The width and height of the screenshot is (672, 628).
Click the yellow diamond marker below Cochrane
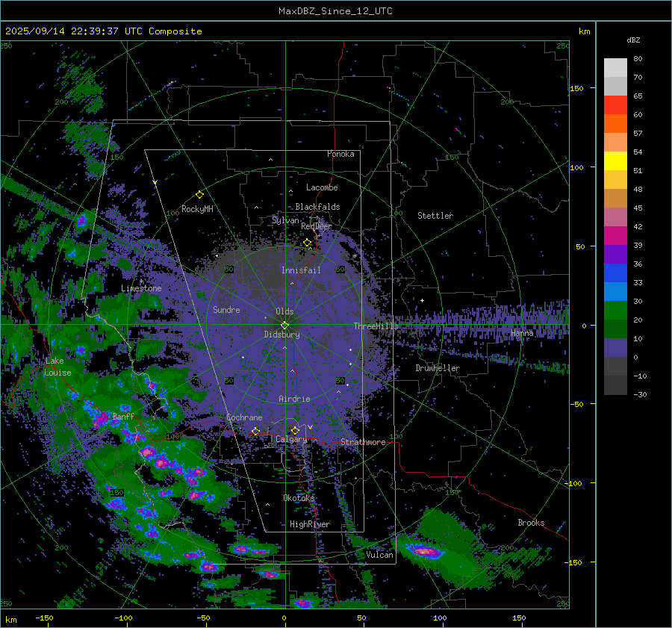[255, 431]
